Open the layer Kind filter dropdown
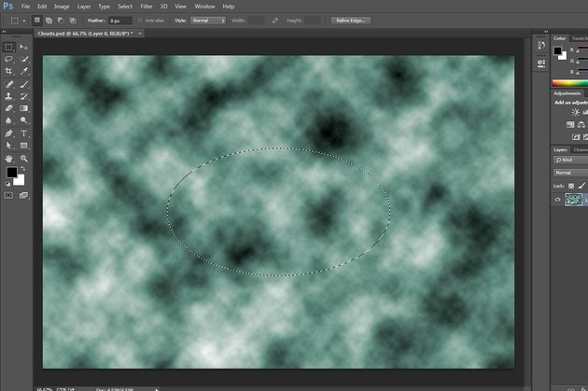This screenshot has height=391, width=588. (571, 161)
